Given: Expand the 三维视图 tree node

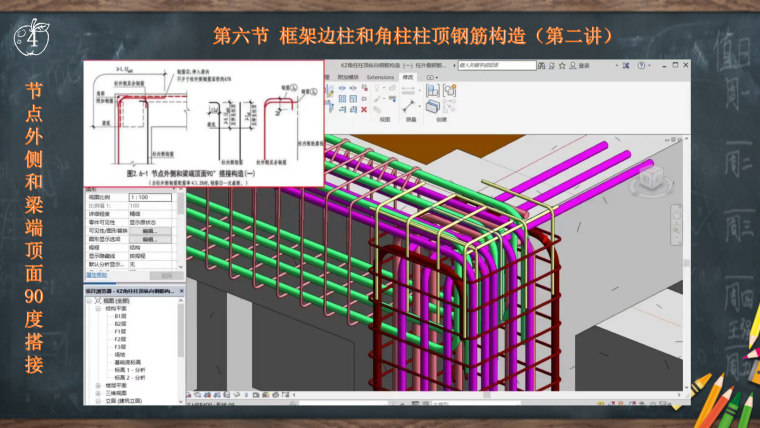Looking at the screenshot, I should coord(95,391).
